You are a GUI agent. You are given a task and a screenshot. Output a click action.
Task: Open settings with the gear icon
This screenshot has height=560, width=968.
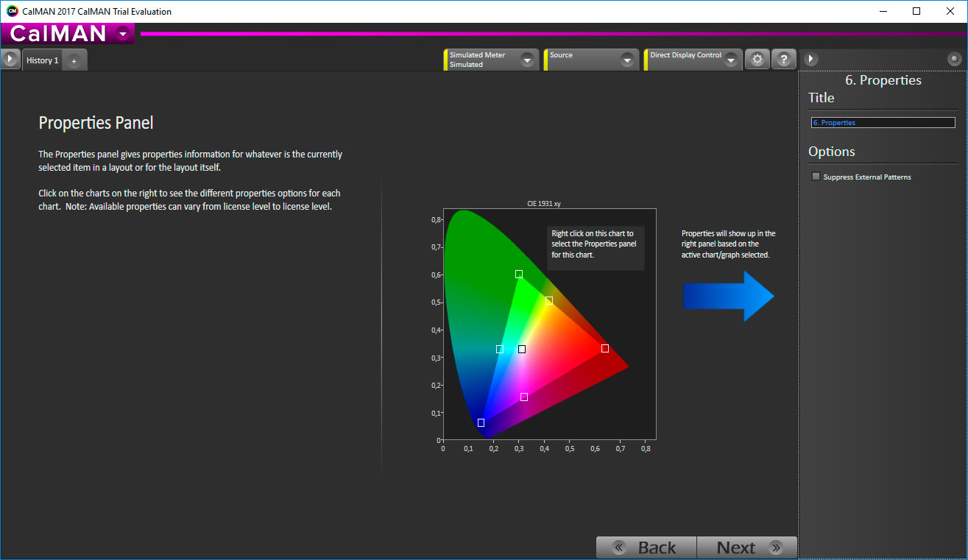click(x=757, y=60)
